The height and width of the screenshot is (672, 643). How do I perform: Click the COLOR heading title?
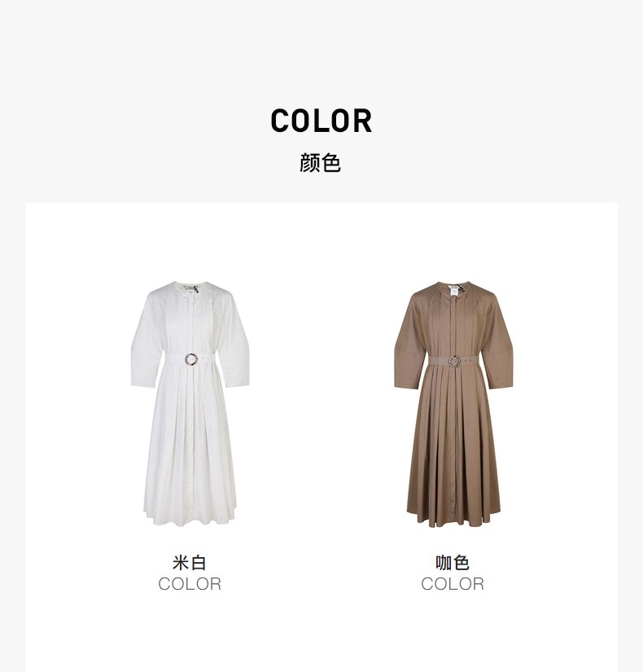[321, 121]
